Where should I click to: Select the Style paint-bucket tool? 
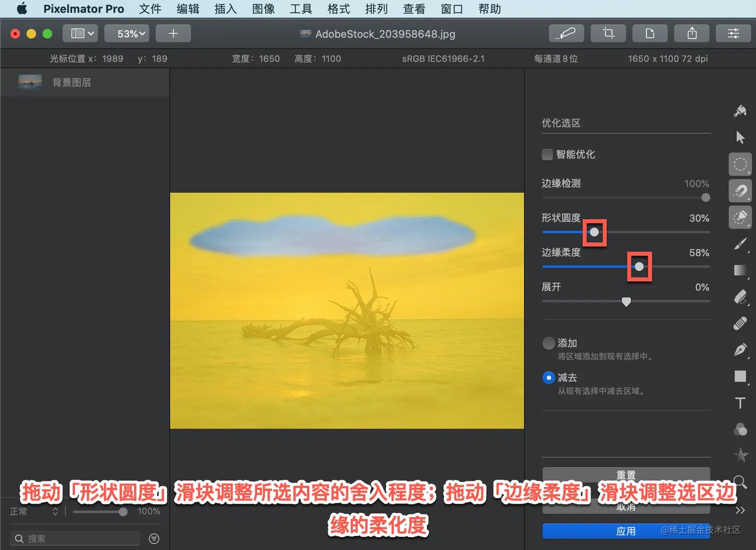point(740,111)
